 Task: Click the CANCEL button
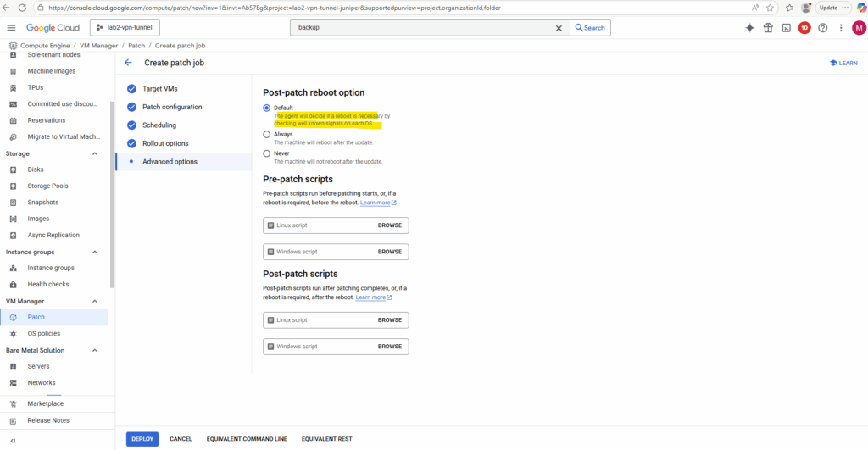pos(181,439)
